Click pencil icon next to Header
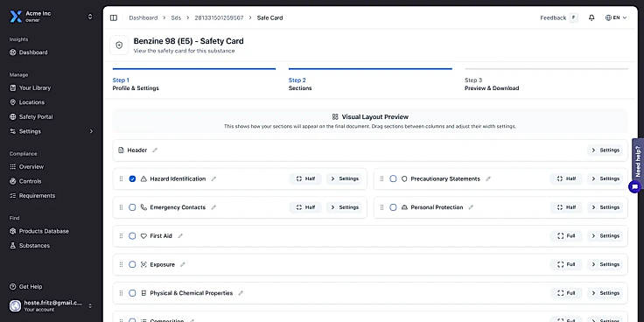The height and width of the screenshot is (322, 644). pyautogui.click(x=155, y=150)
